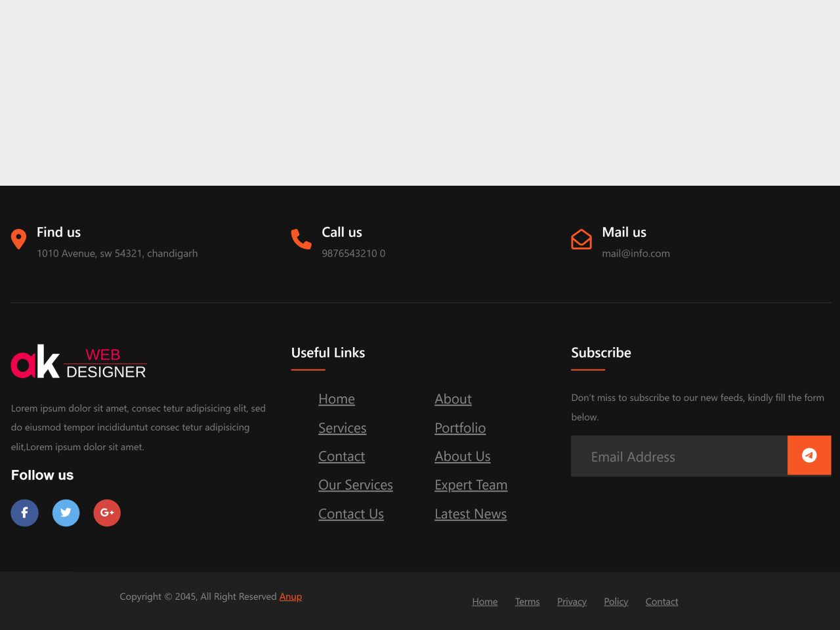The width and height of the screenshot is (840, 630).
Task: Click the Anup author link
Action: pyautogui.click(x=291, y=597)
